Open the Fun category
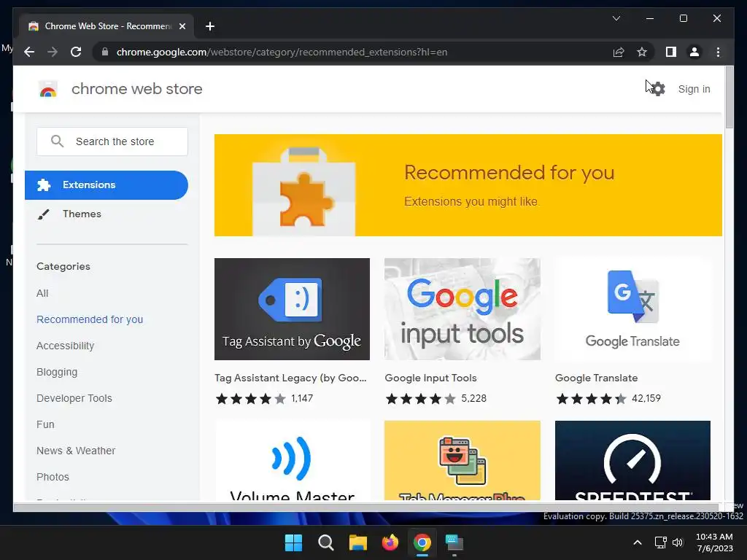Image resolution: width=747 pixels, height=560 pixels. (x=45, y=424)
